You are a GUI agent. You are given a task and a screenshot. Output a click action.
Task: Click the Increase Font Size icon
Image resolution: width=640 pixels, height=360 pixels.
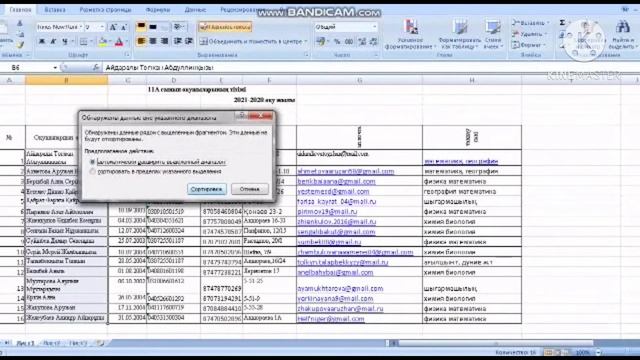[x=113, y=27]
